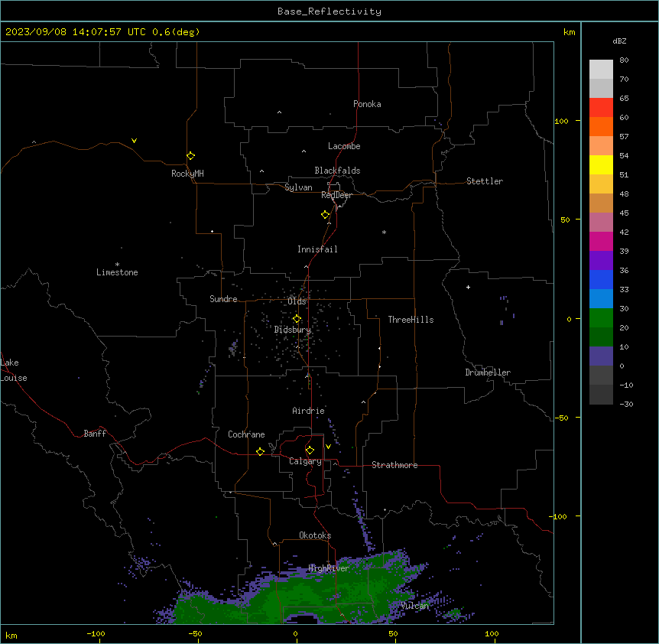Click the yellow diamond marker below Cochrane

[x=260, y=451]
